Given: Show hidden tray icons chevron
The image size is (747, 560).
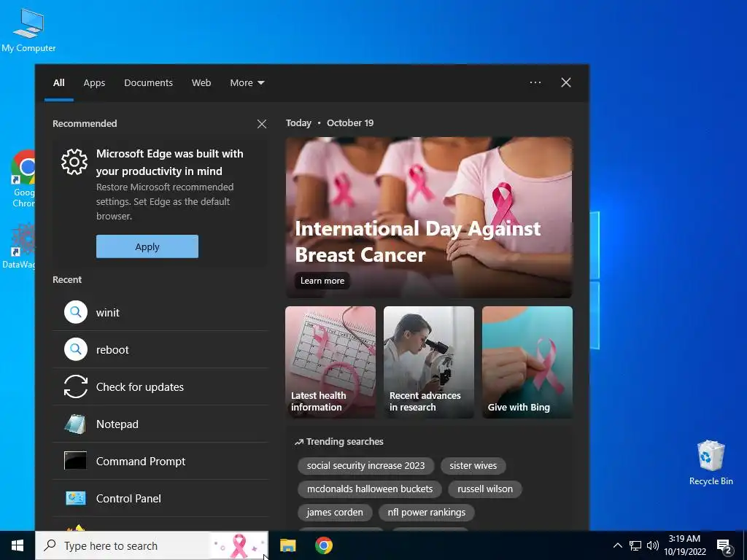Looking at the screenshot, I should [x=617, y=545].
